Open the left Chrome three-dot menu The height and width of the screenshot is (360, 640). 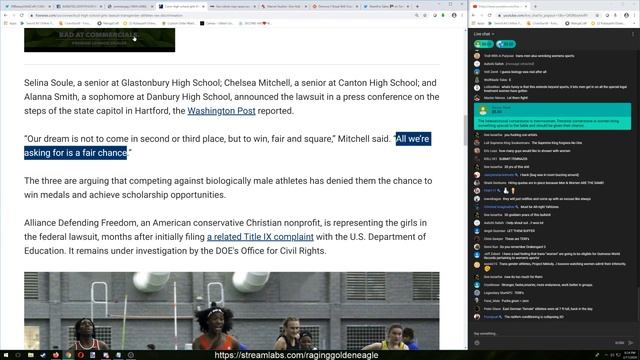[x=462, y=15]
